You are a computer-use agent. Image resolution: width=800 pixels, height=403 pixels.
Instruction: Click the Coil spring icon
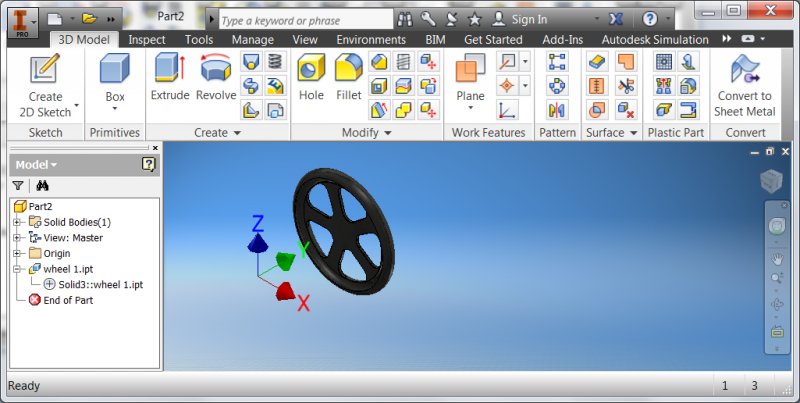(276, 62)
